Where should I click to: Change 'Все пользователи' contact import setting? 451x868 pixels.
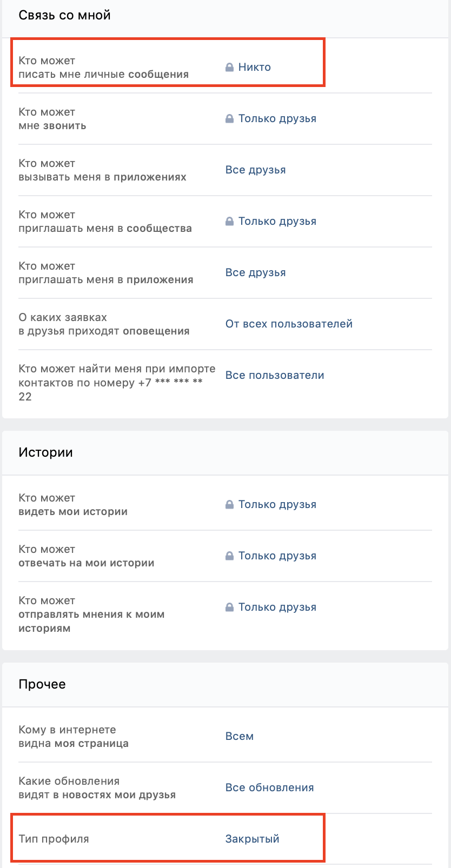(275, 375)
